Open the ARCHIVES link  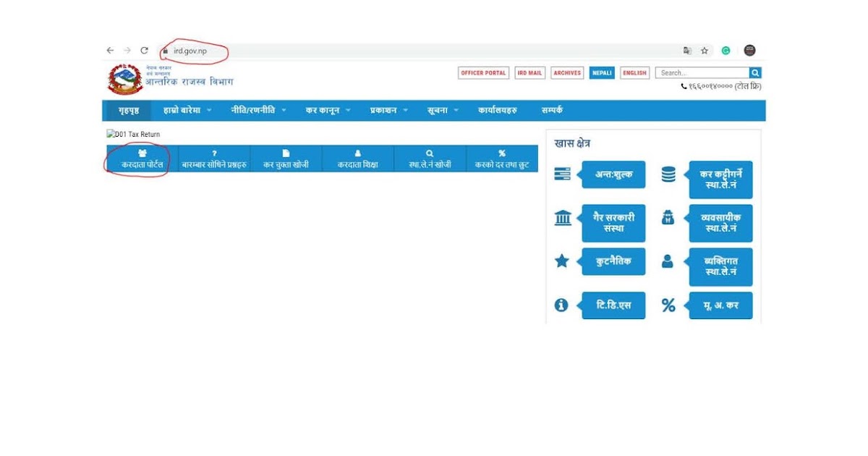(x=568, y=73)
